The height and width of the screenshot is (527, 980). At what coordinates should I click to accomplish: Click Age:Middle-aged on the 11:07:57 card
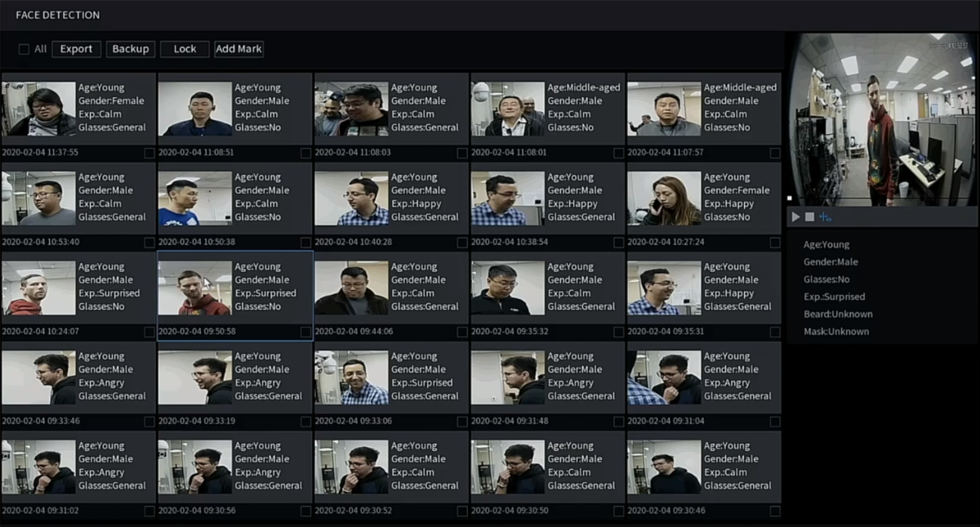click(x=741, y=88)
